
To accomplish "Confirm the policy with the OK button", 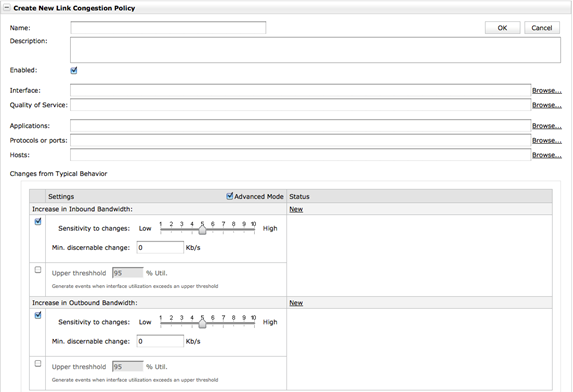I will pyautogui.click(x=502, y=28).
